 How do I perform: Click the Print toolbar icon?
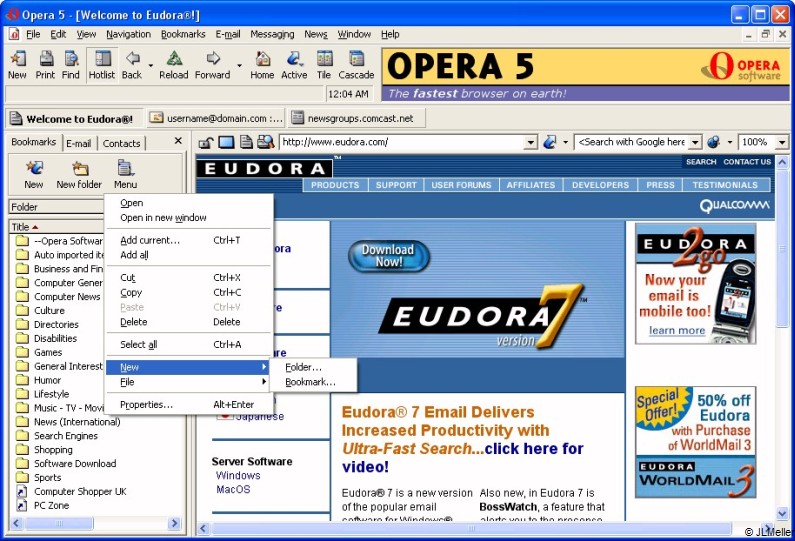pos(46,59)
